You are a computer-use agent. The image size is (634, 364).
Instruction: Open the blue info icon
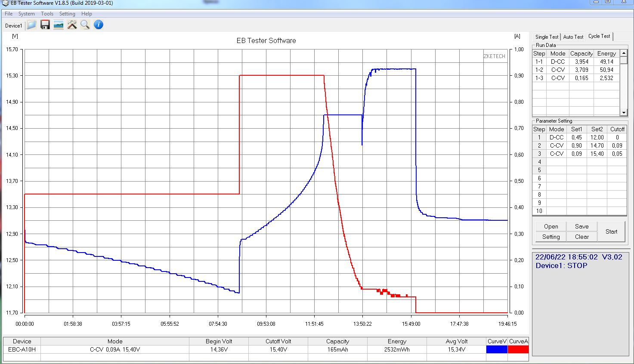tap(99, 25)
